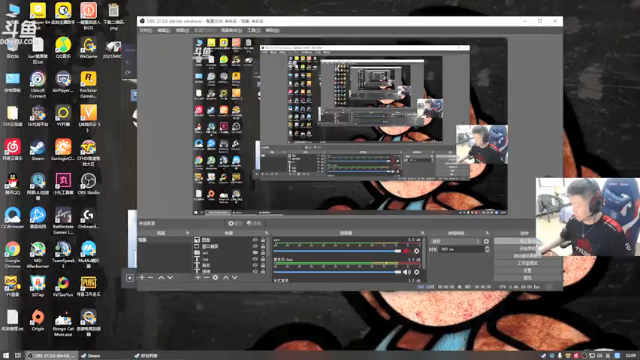The height and width of the screenshot is (360, 640).
Task: Click Start Virtual Camera button
Action: 527,256
